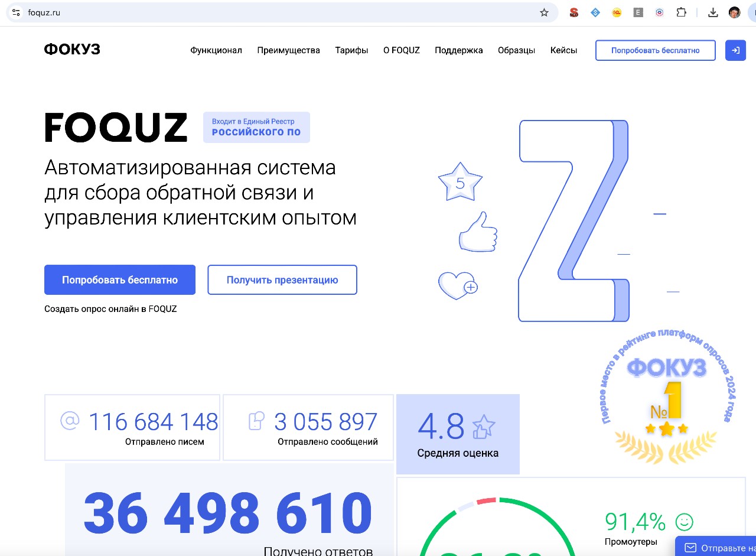Click the thumbs-up illustration icon

click(478, 232)
